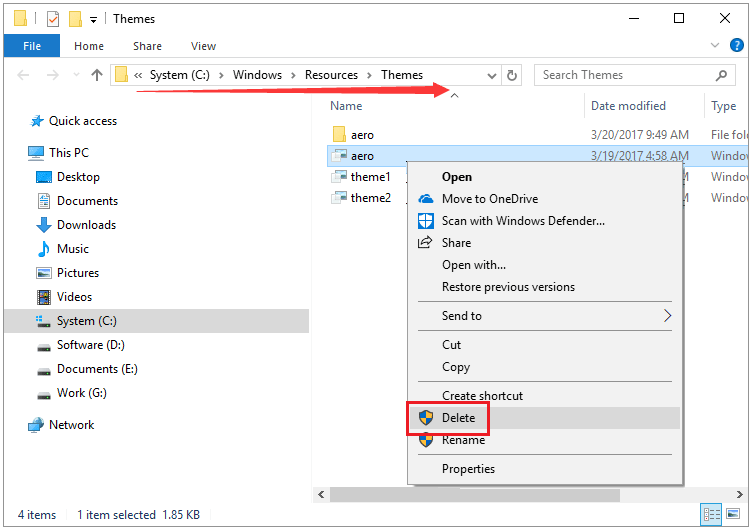Image resolution: width=753 pixels, height=531 pixels.
Task: Click the horizontal scrollbar in file list
Action: click(500, 495)
